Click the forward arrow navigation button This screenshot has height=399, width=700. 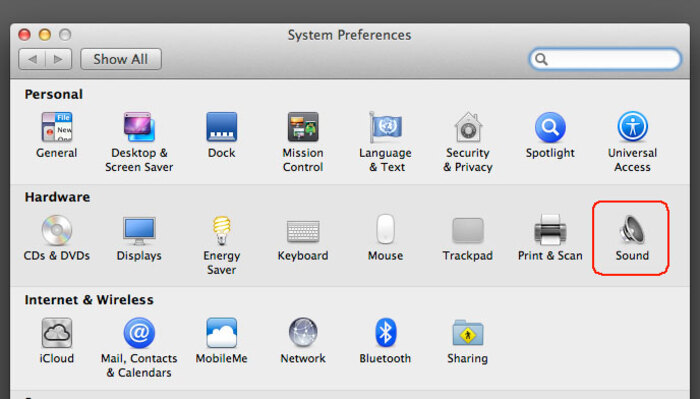pyautogui.click(x=58, y=59)
